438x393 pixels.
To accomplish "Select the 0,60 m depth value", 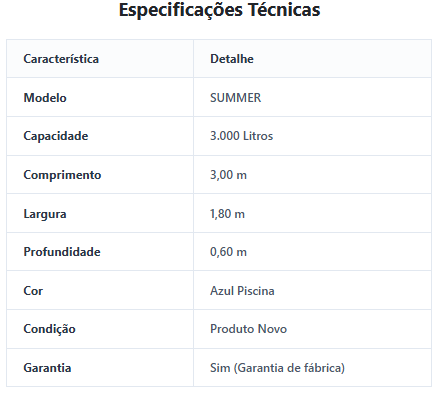I will coord(228,252).
